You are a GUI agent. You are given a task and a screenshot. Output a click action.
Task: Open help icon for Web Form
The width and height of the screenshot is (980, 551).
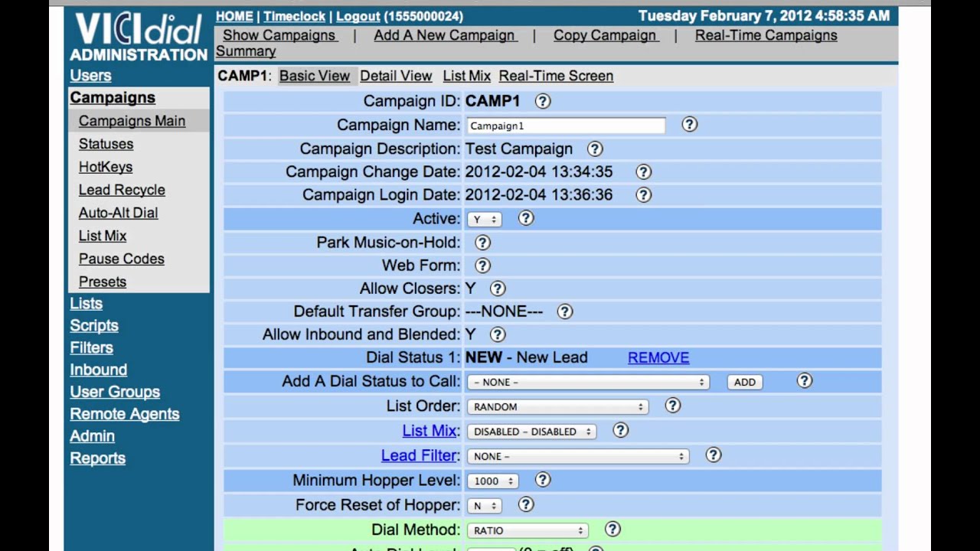tap(482, 266)
